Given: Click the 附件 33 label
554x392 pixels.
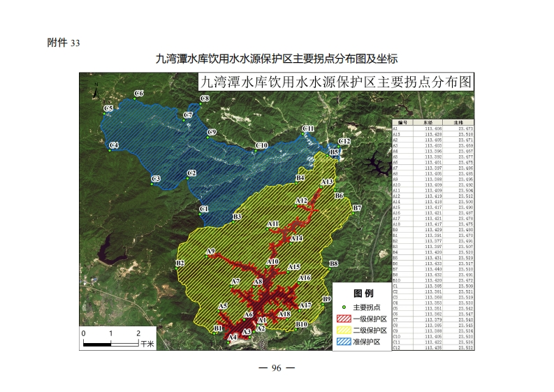Looking at the screenshot, I should point(64,43).
